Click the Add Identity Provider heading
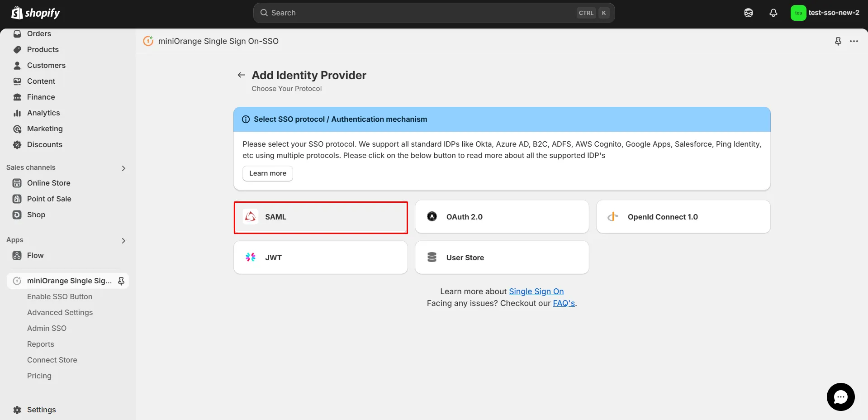The width and height of the screenshot is (868, 420). tap(309, 75)
